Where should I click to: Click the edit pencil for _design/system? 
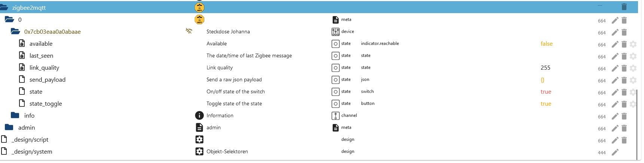615,152
